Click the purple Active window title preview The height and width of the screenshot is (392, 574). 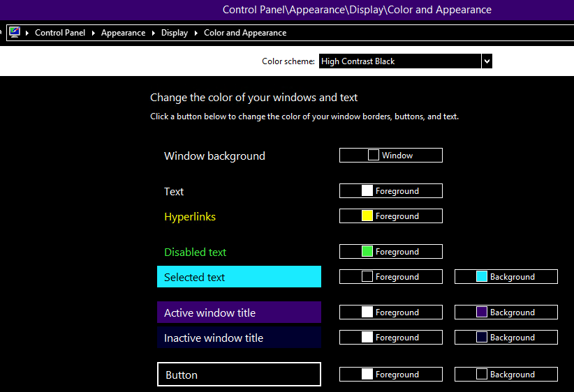[x=239, y=312]
